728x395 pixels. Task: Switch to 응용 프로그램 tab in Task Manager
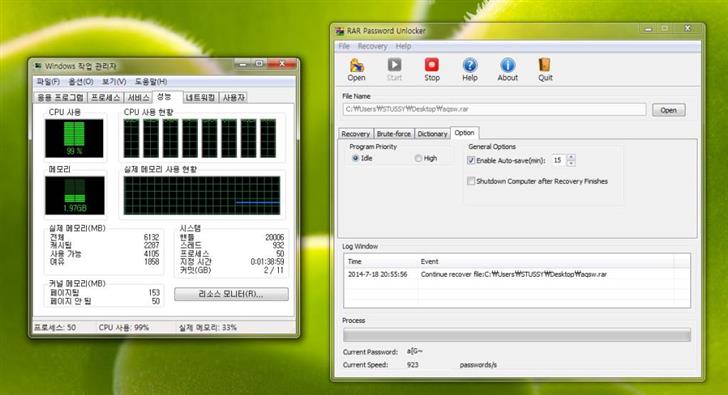[60, 97]
